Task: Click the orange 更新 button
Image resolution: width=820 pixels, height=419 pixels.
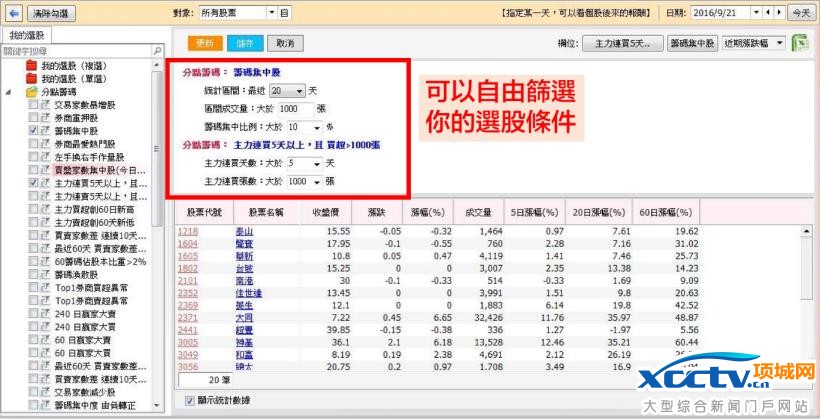Action: tap(205, 43)
